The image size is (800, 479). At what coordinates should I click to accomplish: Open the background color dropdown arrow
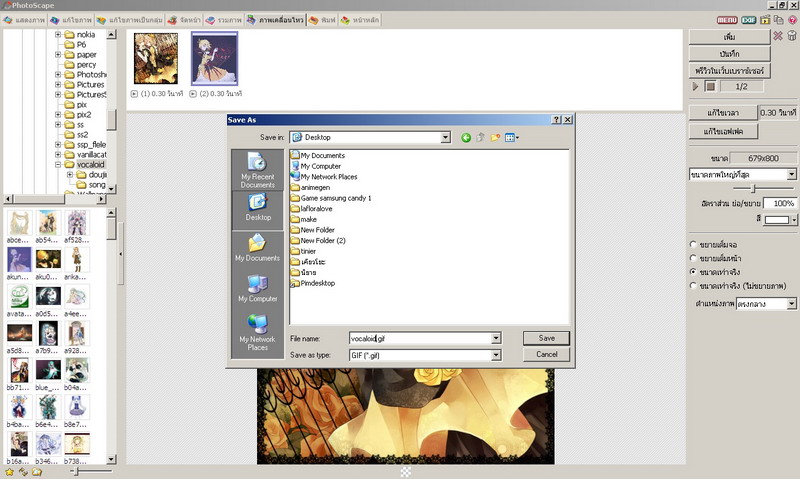(x=794, y=219)
